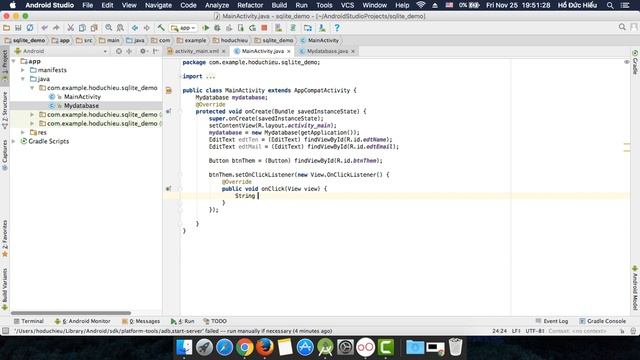
Task: Toggle the Build Variants side panel
Action: coord(5,289)
